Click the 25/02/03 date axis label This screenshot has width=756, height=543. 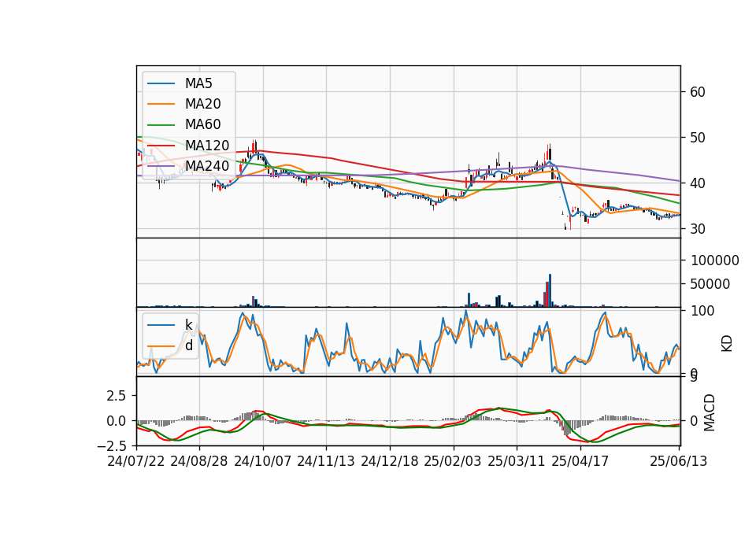453,462
